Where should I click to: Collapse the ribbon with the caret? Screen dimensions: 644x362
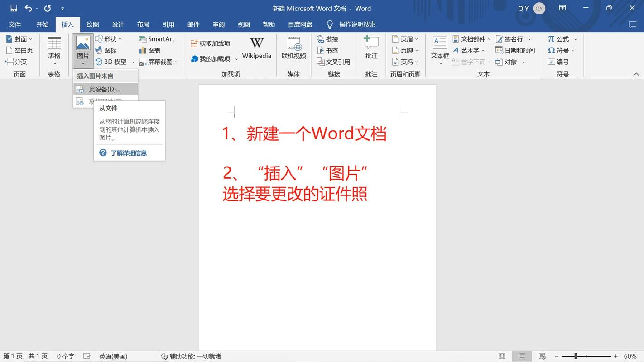coord(636,75)
